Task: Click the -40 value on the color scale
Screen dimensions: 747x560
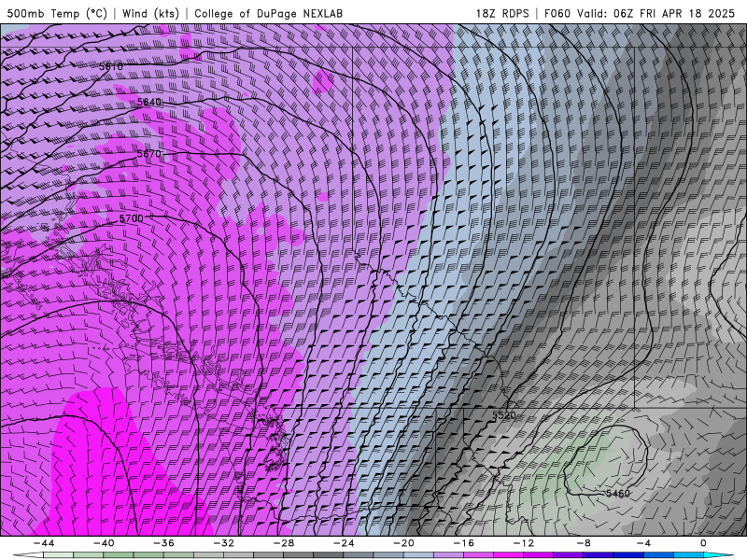Action: [104, 543]
